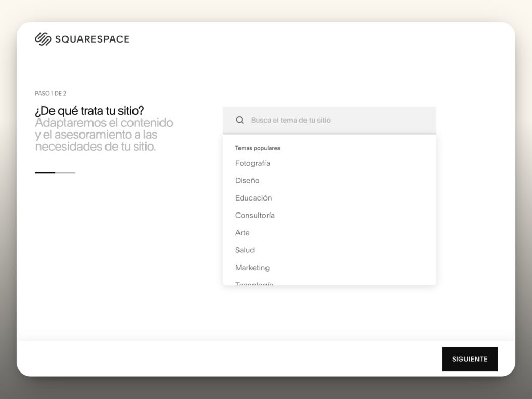Click the unfilled gray progress bar segment
The image size is (532, 399).
pos(65,172)
